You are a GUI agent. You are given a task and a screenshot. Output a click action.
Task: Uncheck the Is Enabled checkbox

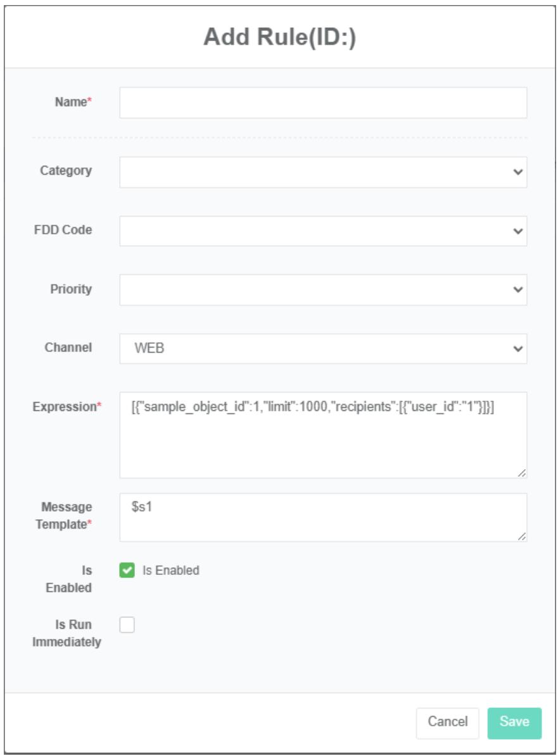pos(127,570)
